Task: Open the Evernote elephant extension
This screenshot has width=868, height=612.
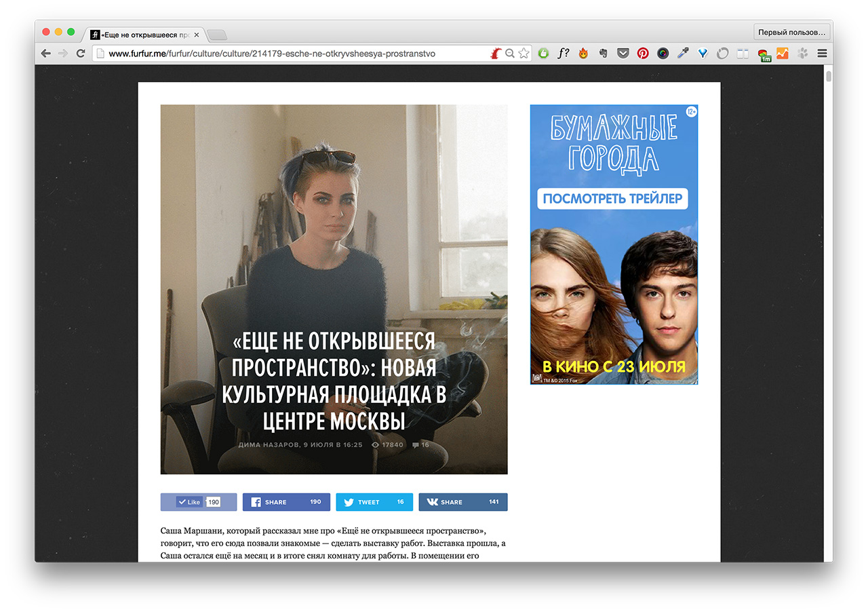Action: pos(603,53)
